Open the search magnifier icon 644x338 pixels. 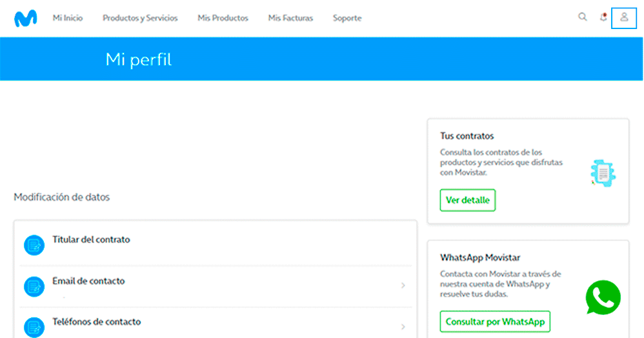click(583, 17)
